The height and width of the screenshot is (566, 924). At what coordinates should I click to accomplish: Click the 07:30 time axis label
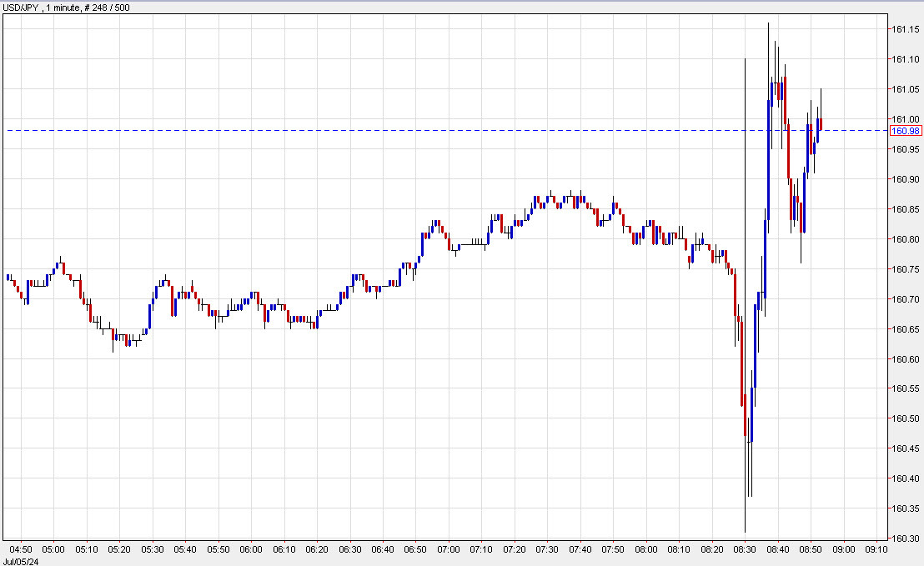547,549
